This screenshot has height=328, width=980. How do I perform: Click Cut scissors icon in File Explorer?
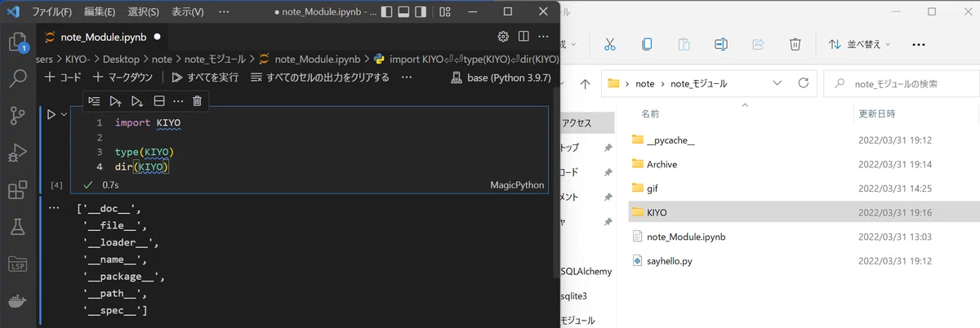point(609,44)
